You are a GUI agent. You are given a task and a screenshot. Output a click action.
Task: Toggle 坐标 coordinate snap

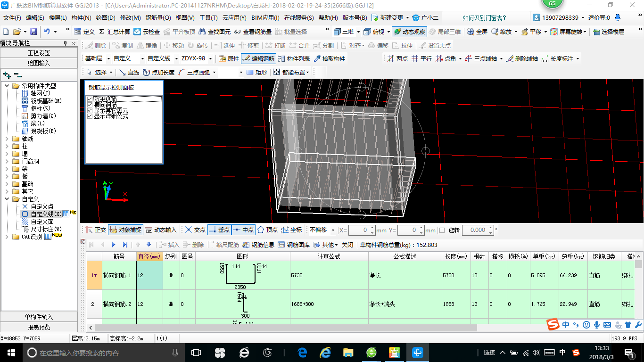click(x=291, y=230)
